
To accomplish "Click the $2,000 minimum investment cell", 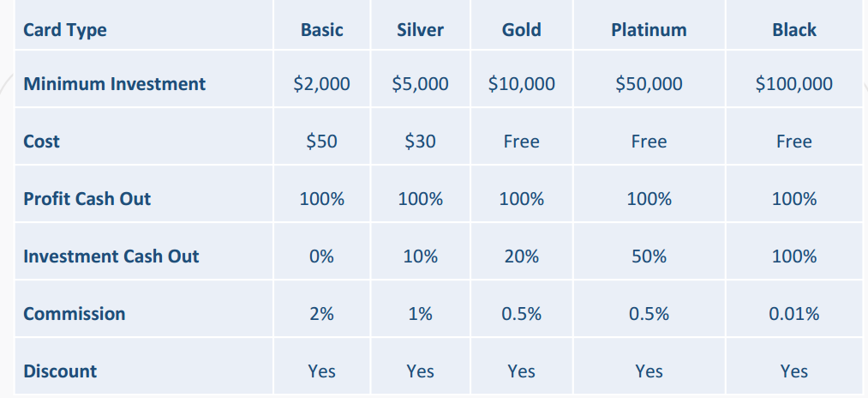I will coord(322,84).
